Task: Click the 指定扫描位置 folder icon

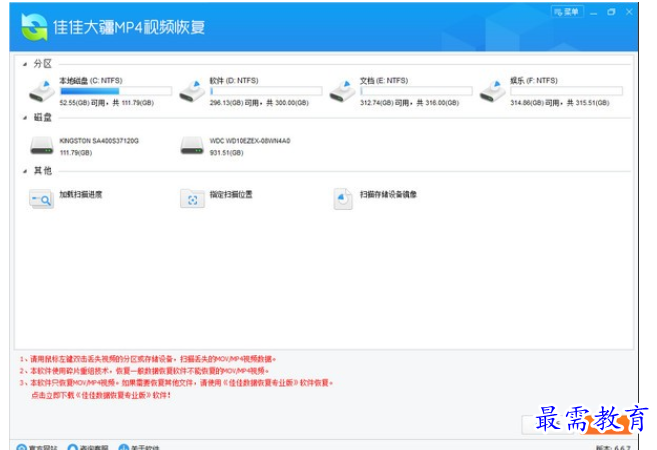Action: click(x=192, y=199)
